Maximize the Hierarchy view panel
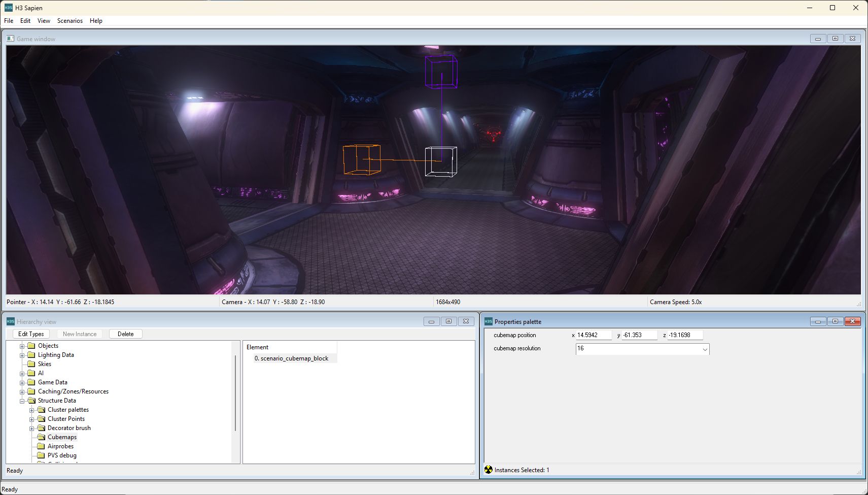This screenshot has width=868, height=495. tap(448, 321)
